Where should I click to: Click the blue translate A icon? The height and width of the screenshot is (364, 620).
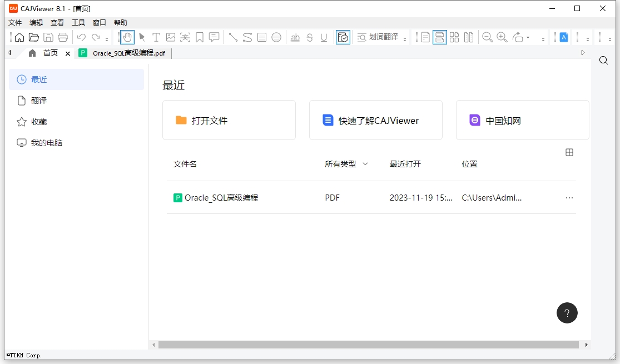(564, 37)
